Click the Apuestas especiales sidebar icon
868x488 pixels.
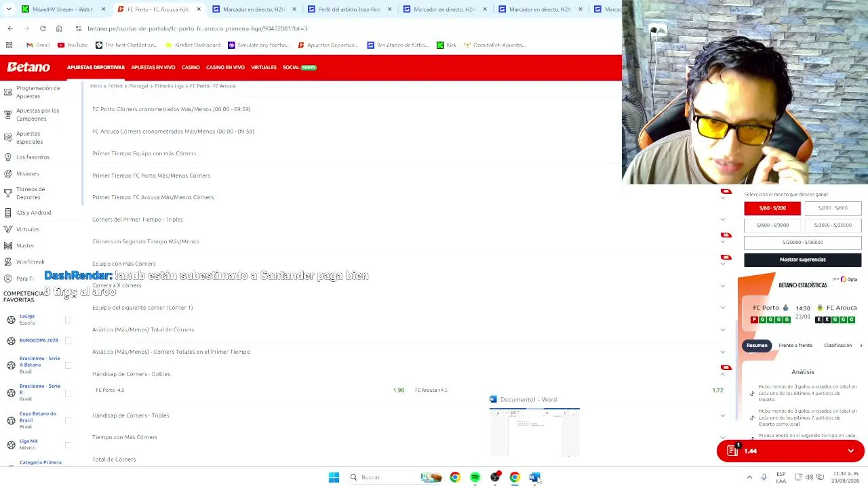tap(8, 137)
